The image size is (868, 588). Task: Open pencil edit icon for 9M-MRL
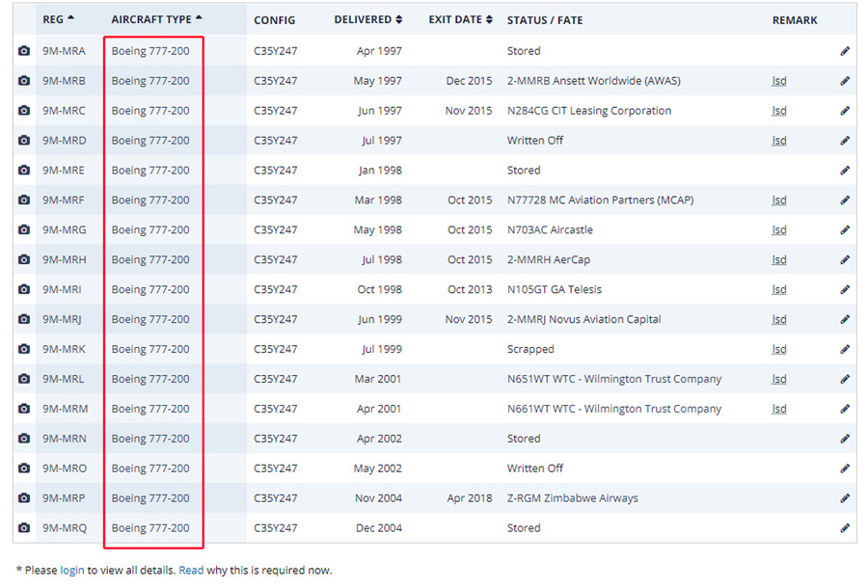tap(845, 379)
